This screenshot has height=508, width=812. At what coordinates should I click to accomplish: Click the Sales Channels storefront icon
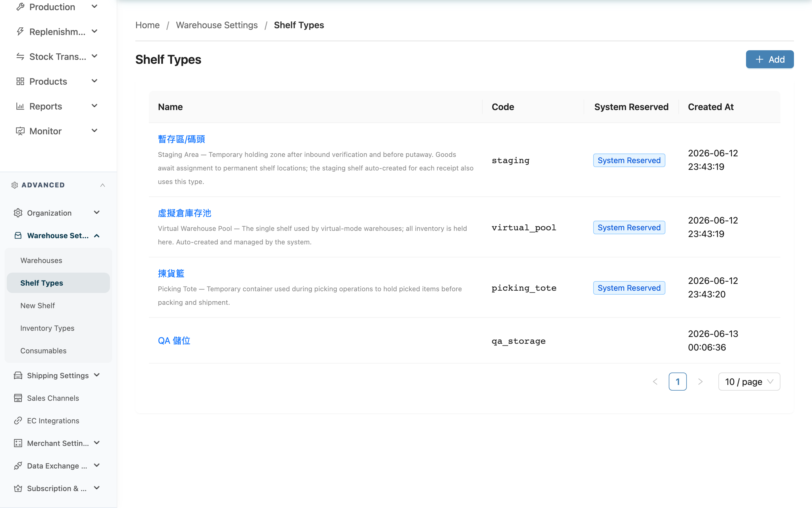(18, 398)
